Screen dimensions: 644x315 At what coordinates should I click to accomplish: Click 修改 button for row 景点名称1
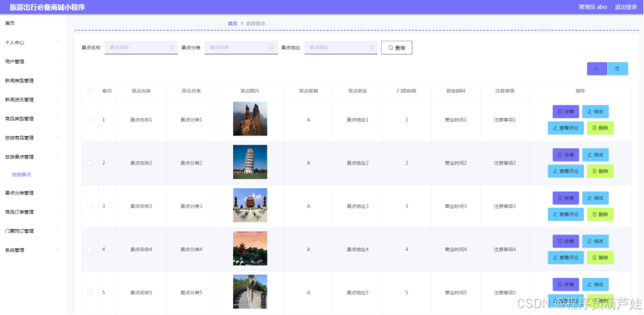[x=595, y=112]
